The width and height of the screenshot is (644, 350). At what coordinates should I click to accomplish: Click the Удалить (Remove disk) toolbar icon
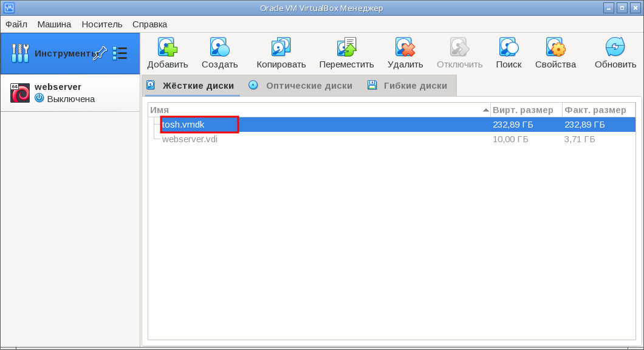(405, 47)
